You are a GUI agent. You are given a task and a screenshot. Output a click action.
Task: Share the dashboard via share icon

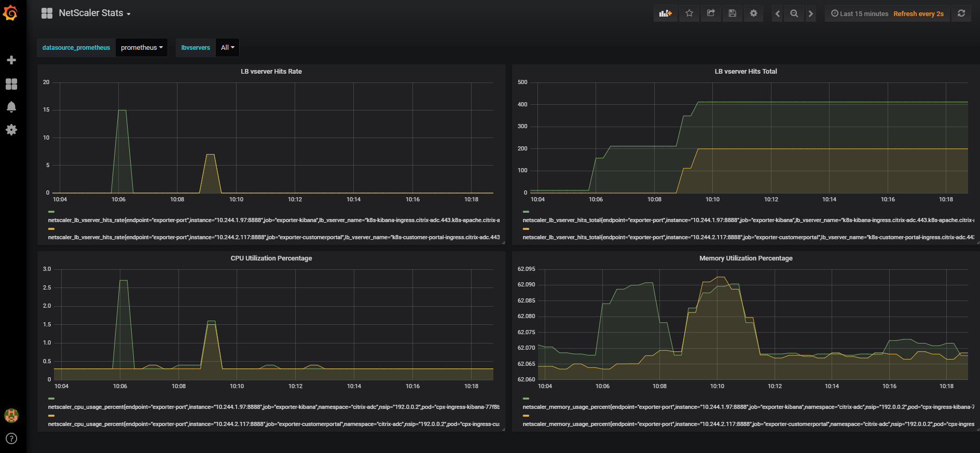[x=711, y=13]
